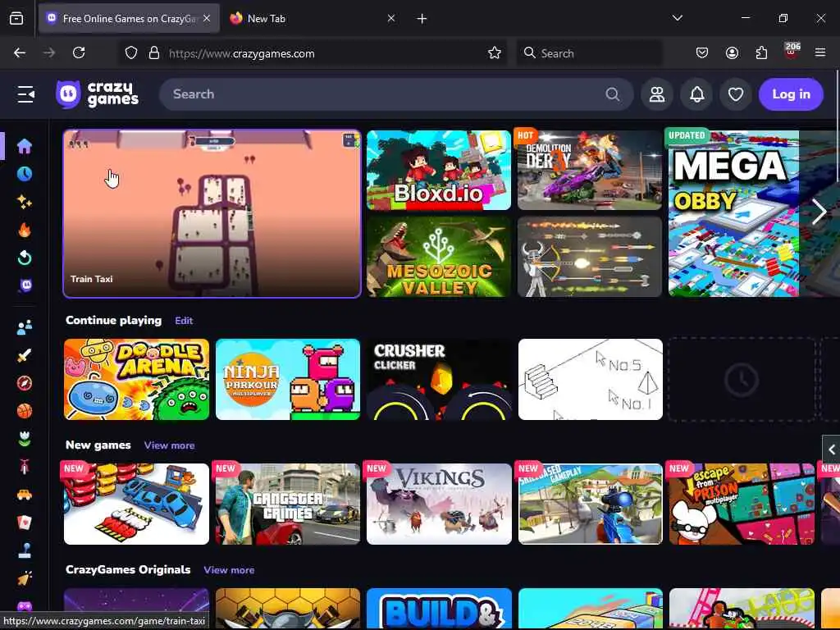Open Multiplayer people icon in sidebar
The height and width of the screenshot is (630, 840).
point(24,327)
